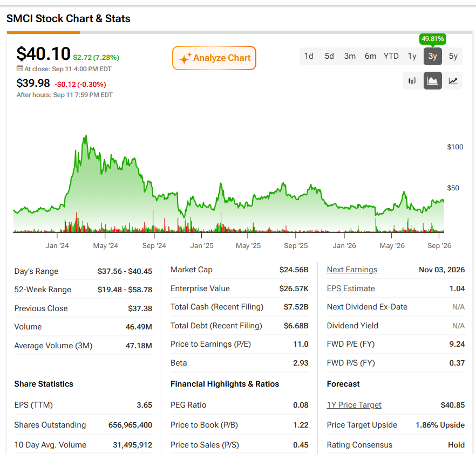The image size is (476, 454).
Task: Click the Market Cap value $24.56B
Action: coord(294,270)
